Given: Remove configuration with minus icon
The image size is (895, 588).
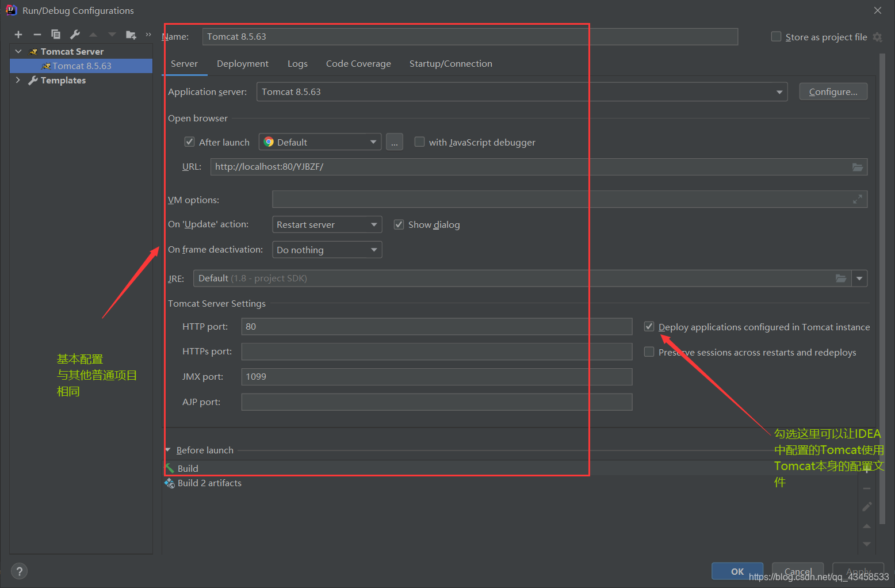Looking at the screenshot, I should (x=37, y=35).
